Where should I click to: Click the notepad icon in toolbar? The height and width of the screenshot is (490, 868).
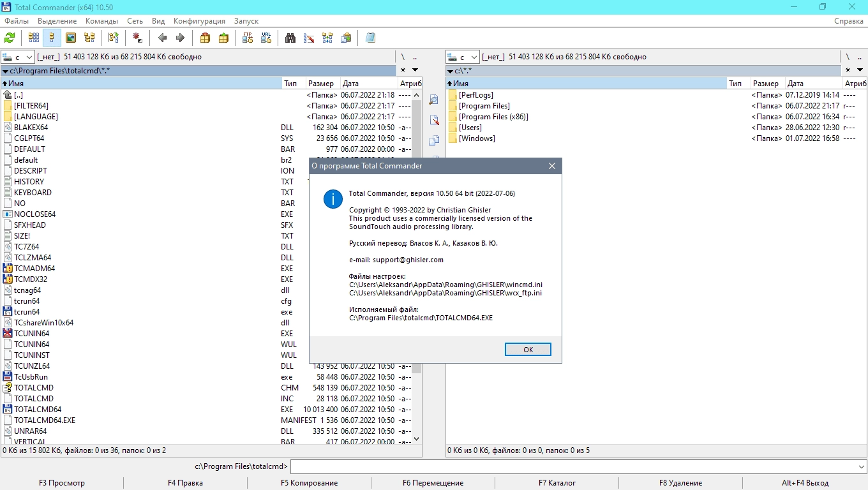click(370, 38)
